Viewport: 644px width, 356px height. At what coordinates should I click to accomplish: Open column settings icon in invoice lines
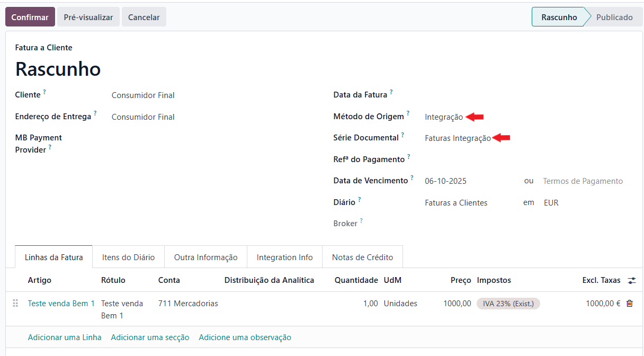click(x=631, y=280)
